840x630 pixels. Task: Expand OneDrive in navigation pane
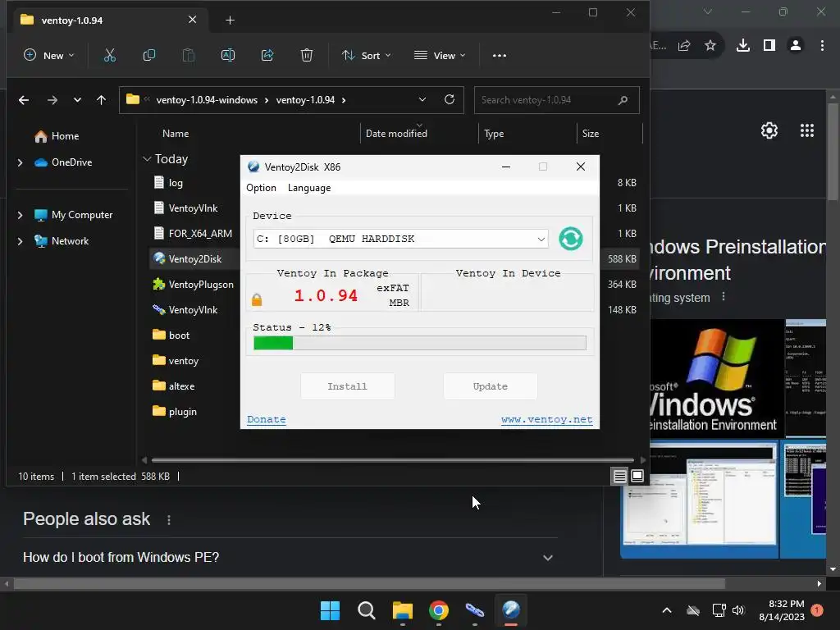(20, 162)
